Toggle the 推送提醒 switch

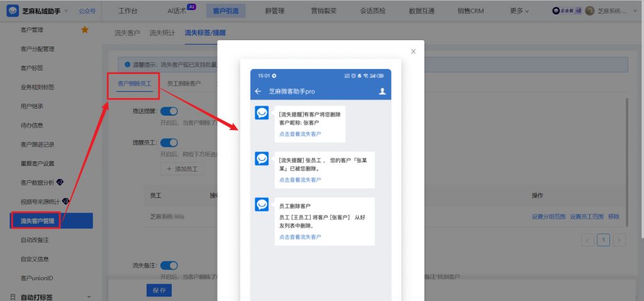point(169,111)
